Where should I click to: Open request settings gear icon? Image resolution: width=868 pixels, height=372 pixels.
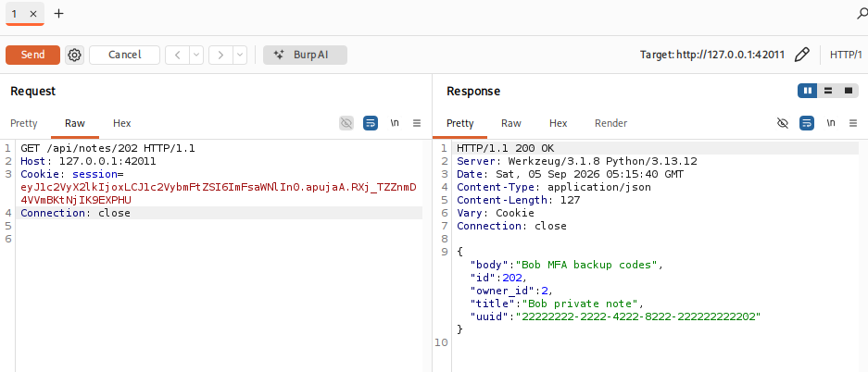pyautogui.click(x=75, y=55)
